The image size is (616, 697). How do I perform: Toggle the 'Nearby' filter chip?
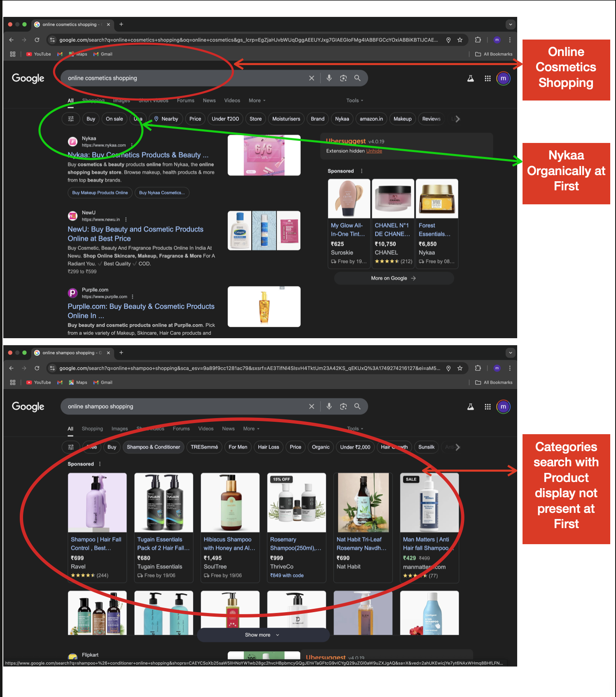[166, 119]
